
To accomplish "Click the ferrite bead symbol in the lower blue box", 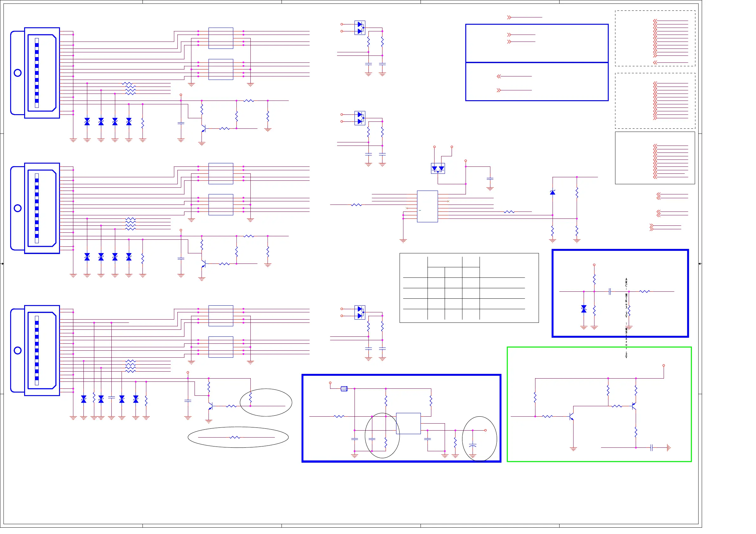I will [344, 389].
